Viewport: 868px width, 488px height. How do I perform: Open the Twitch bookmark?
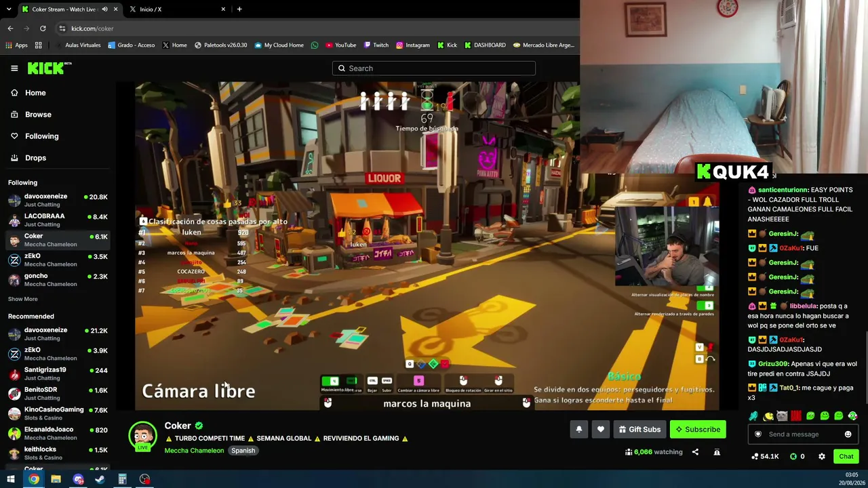click(x=376, y=45)
